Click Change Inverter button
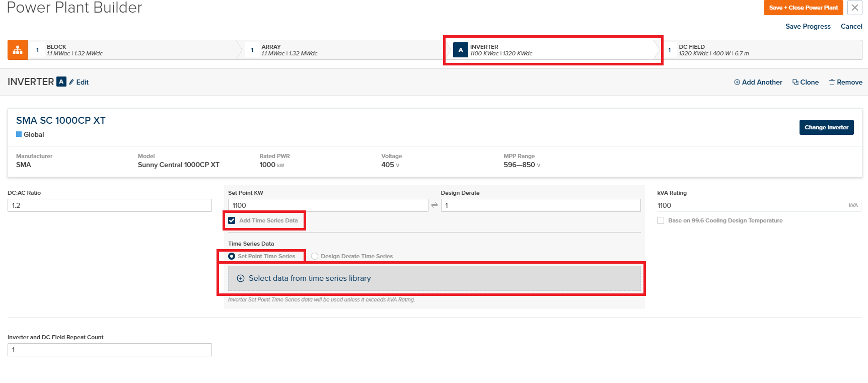 827,127
